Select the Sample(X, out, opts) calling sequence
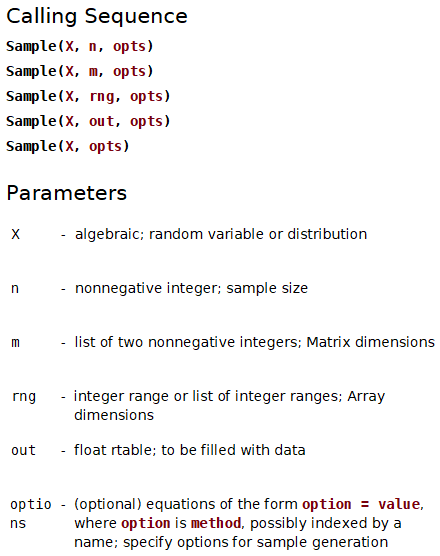Screen dimensions: 440x556 click(88, 121)
